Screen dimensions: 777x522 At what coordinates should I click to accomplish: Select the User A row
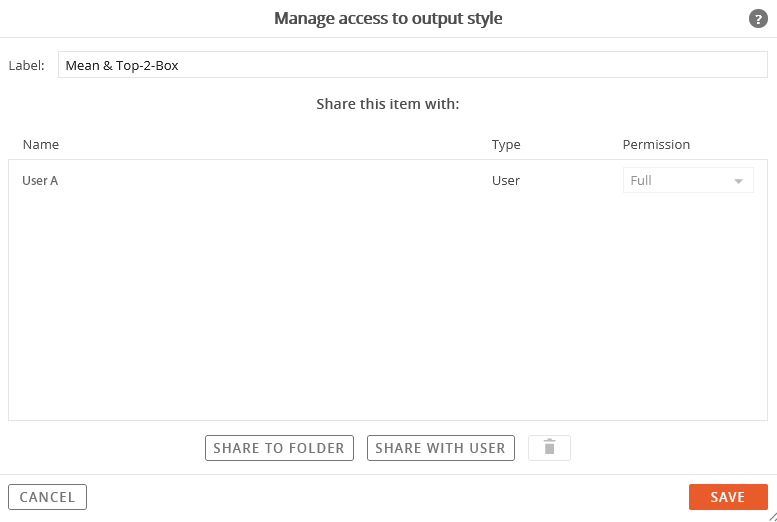[388, 180]
